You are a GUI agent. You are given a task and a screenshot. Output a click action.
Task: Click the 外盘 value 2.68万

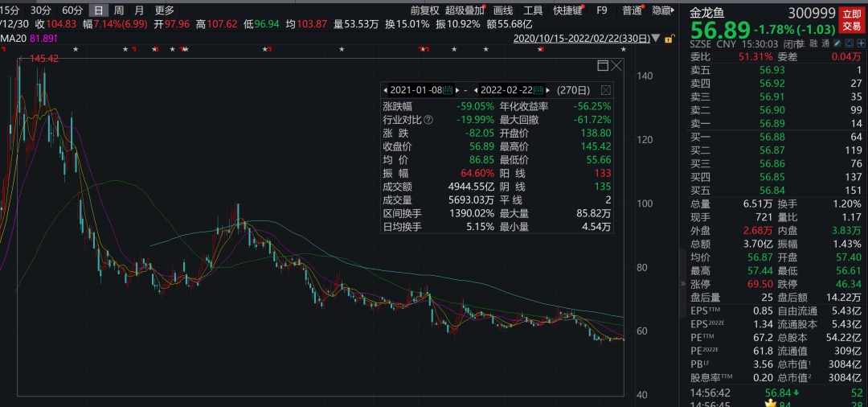(x=759, y=230)
